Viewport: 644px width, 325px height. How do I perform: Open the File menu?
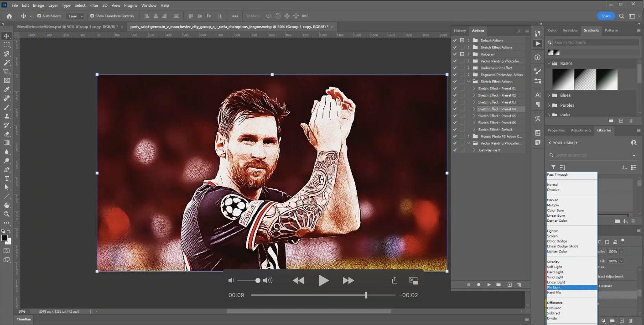tap(15, 5)
